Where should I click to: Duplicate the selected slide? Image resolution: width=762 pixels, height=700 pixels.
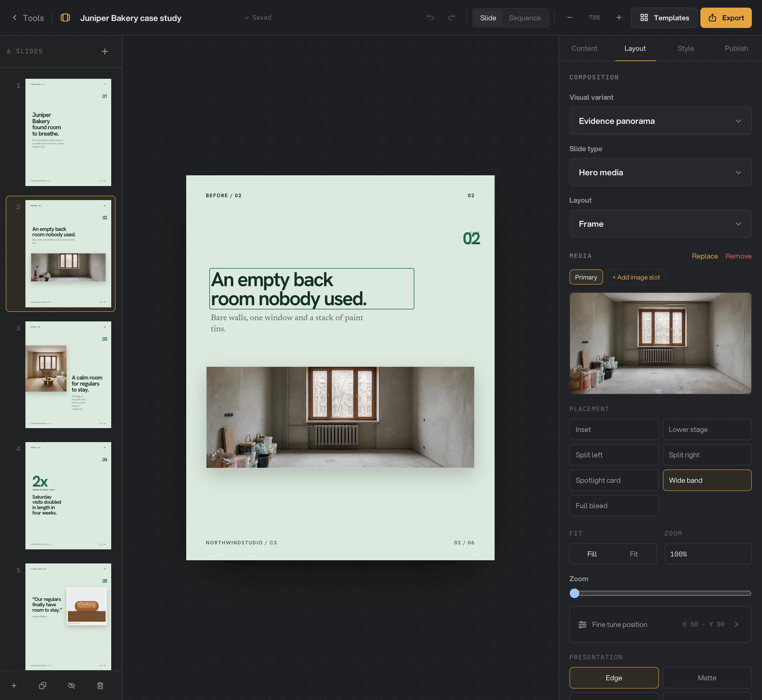pos(43,686)
